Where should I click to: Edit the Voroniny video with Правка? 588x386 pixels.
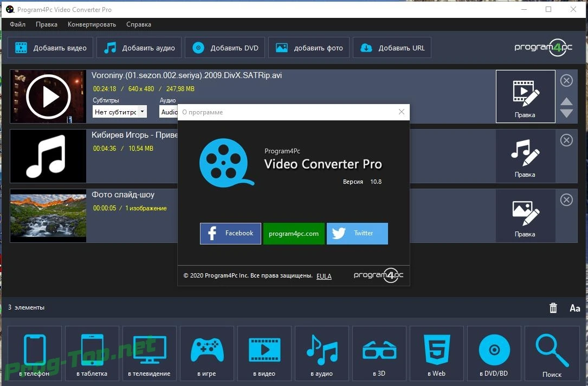(x=525, y=97)
